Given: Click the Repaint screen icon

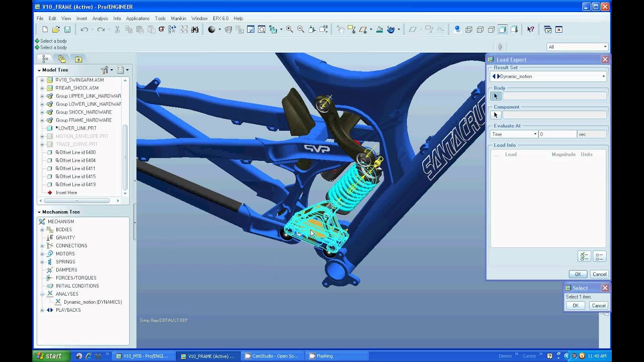Looking at the screenshot, I should pyautogui.click(x=251, y=30).
